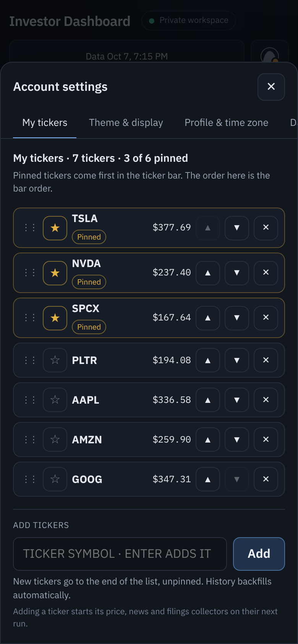Close the Account settings panel
Image resolution: width=298 pixels, height=644 pixels.
271,87
